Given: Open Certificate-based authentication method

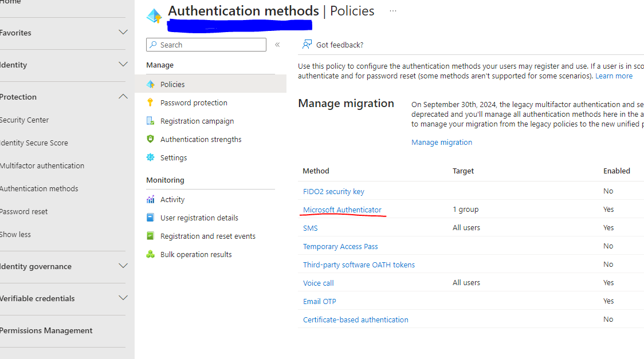Looking at the screenshot, I should pyautogui.click(x=356, y=319).
